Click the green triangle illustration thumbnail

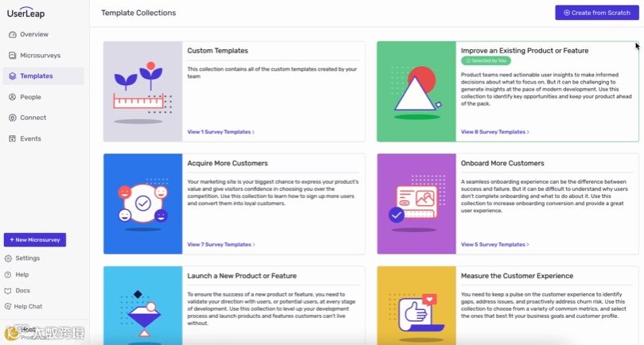pos(416,91)
